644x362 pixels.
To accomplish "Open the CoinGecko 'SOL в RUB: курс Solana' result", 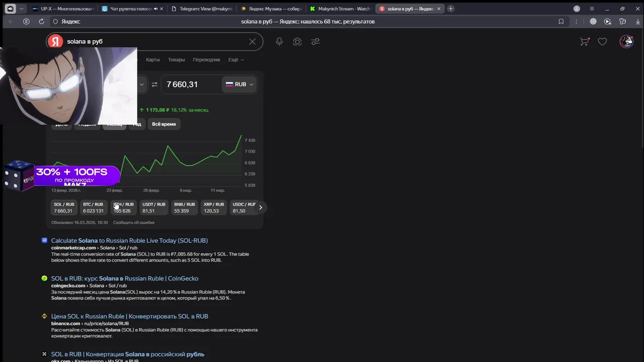I will click(x=125, y=278).
